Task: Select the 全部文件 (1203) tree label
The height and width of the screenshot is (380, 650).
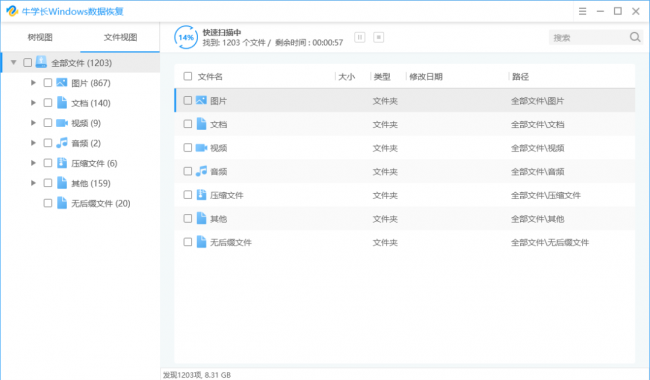Action: tap(82, 63)
